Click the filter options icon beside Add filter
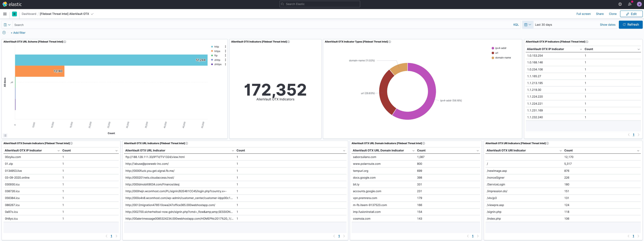The width and height of the screenshot is (644, 241). tap(4, 32)
